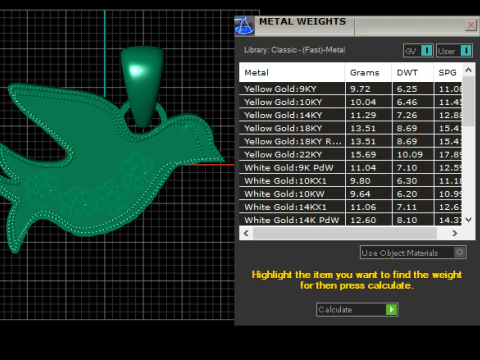This screenshot has height=360, width=480.
Task: Toggle the User library switch
Action: tap(454, 51)
